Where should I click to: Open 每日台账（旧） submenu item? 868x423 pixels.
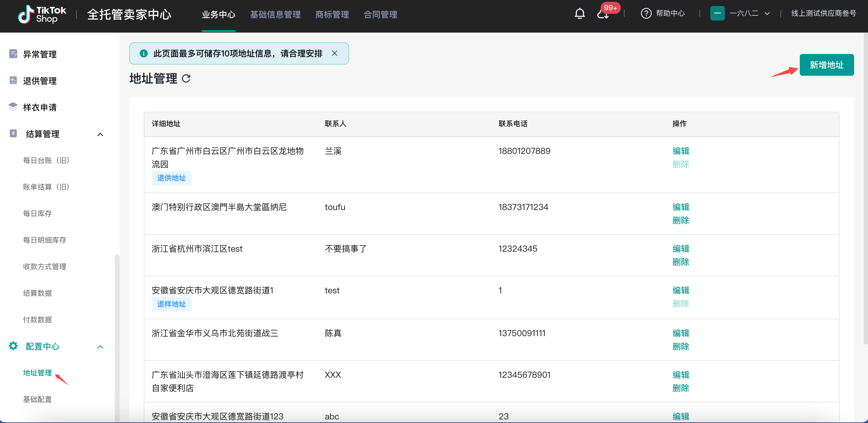(46, 160)
